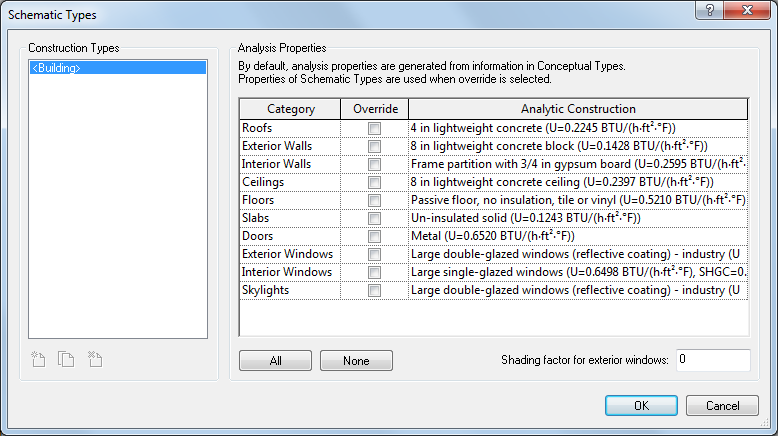Check override for Interior Windows
778x436 pixels.
374,272
